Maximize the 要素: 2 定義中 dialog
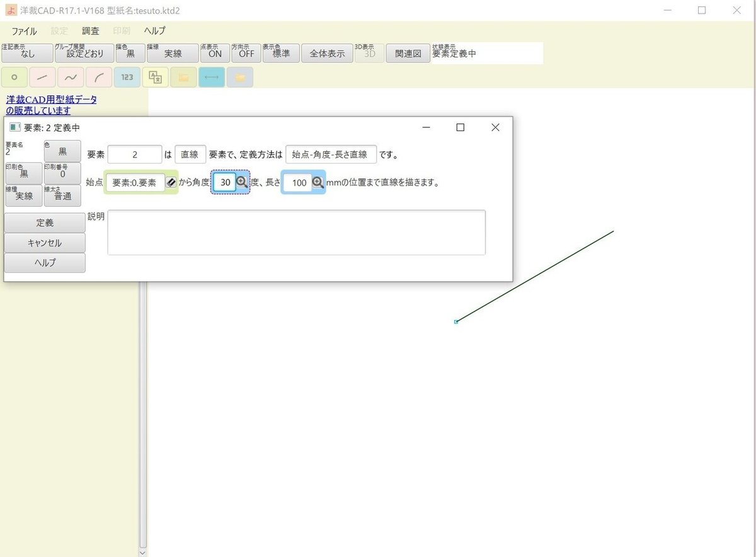This screenshot has height=557, width=756. point(460,127)
